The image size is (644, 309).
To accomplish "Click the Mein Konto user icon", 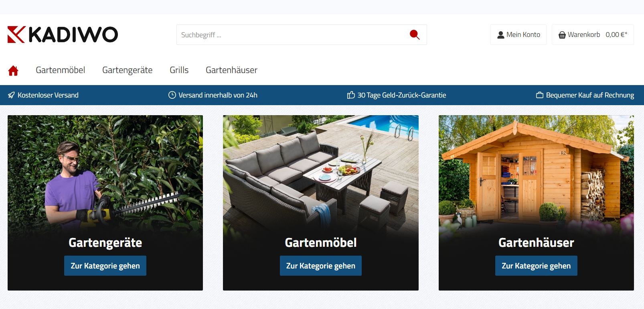I will (x=501, y=35).
